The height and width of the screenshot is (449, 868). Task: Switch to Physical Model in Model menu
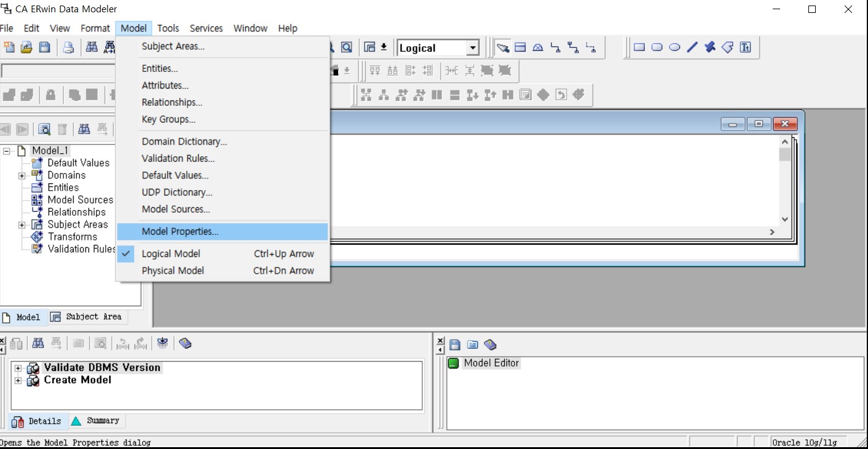(223, 271)
